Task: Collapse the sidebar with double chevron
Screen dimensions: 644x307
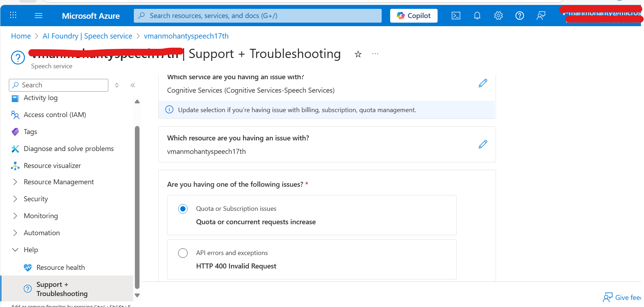Action: pos(133,85)
